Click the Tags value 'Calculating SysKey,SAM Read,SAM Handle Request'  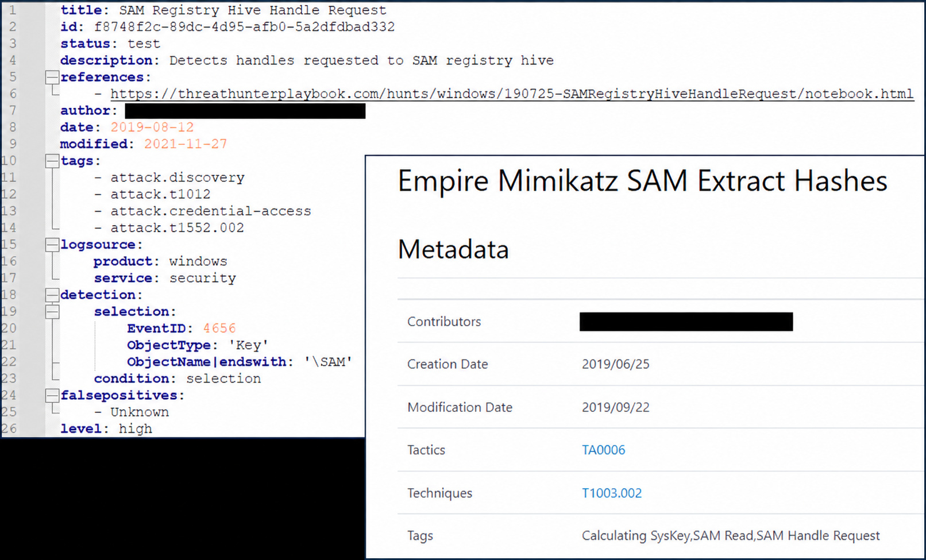click(731, 536)
